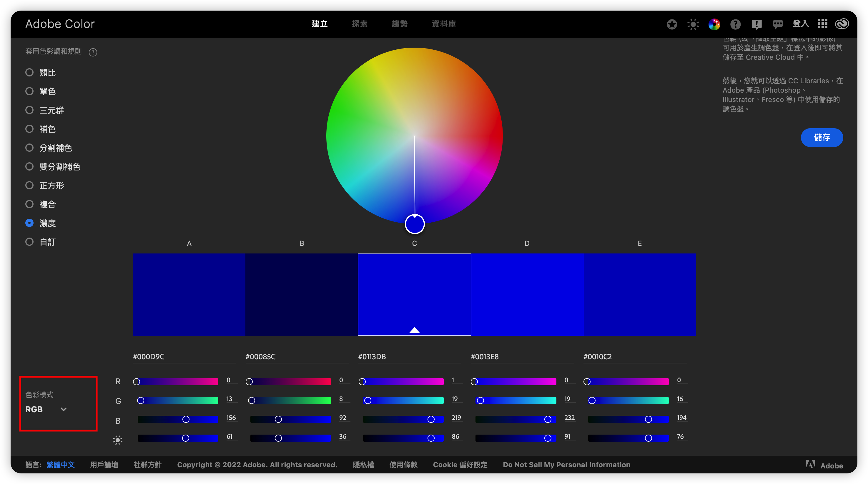The image size is (868, 484).
Task: Click swatch D green slider at 19
Action: pyautogui.click(x=480, y=400)
